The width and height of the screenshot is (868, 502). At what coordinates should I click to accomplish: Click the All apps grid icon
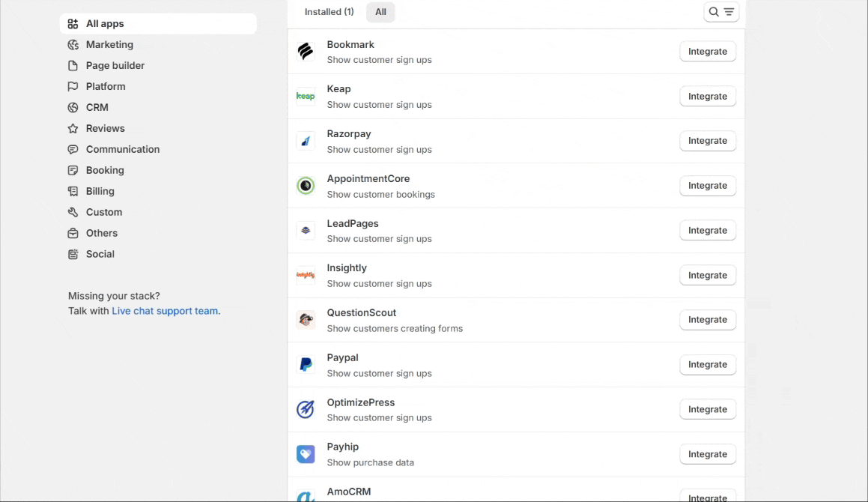point(73,24)
